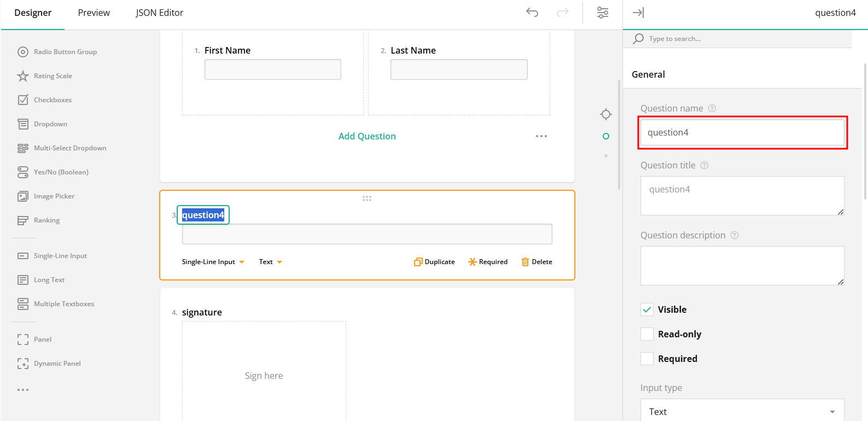This screenshot has width=868, height=421.
Task: Click the Undo arrow icon
Action: [532, 13]
